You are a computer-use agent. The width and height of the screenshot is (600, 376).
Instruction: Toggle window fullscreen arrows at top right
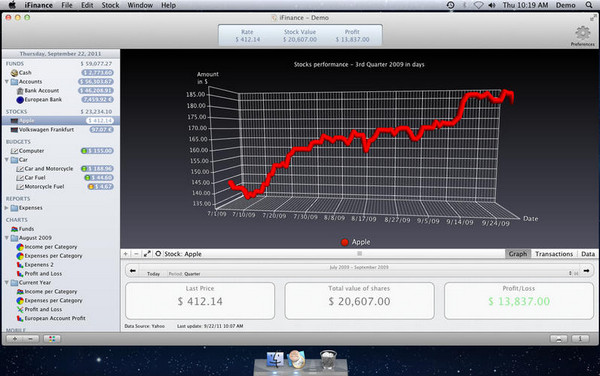point(593,18)
